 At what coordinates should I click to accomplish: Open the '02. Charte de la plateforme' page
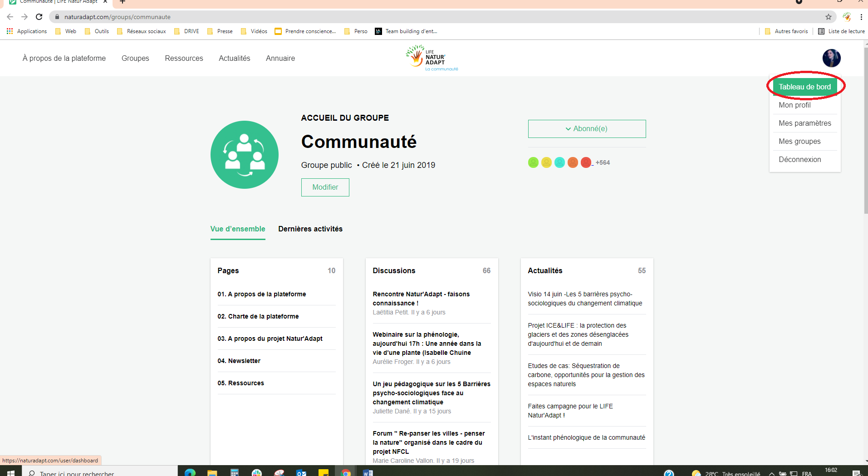click(x=258, y=316)
